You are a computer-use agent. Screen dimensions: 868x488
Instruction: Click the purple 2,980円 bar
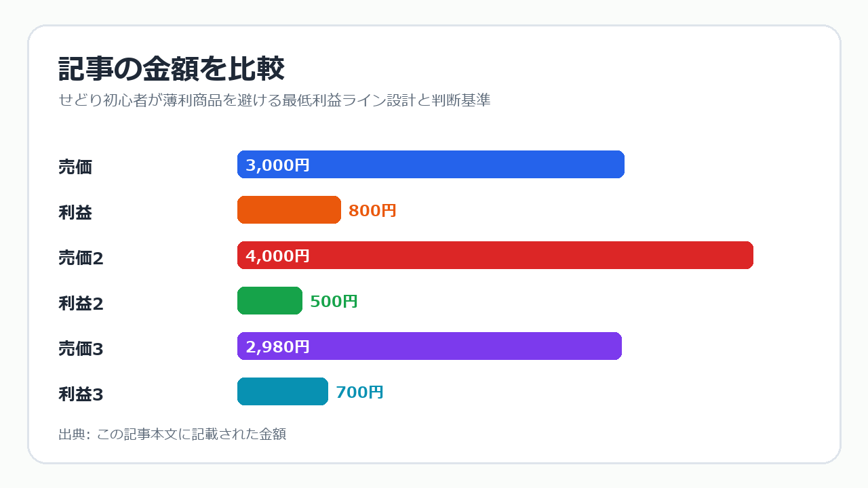pos(429,346)
